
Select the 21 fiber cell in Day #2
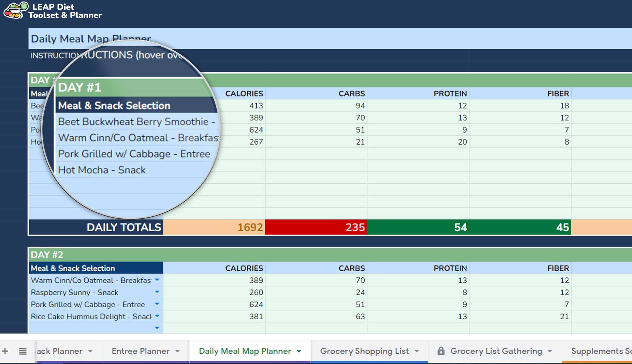tap(520, 316)
